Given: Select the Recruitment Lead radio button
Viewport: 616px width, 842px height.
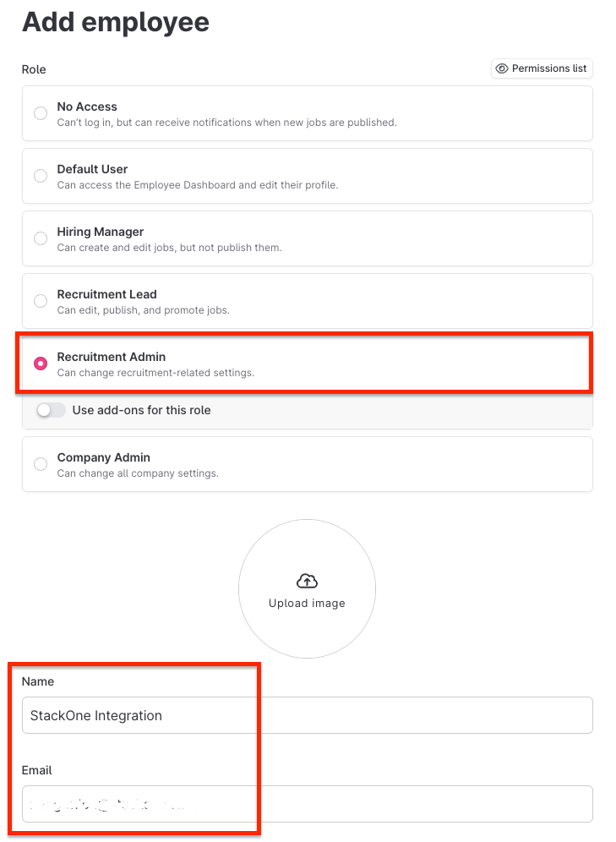Looking at the screenshot, I should (41, 301).
